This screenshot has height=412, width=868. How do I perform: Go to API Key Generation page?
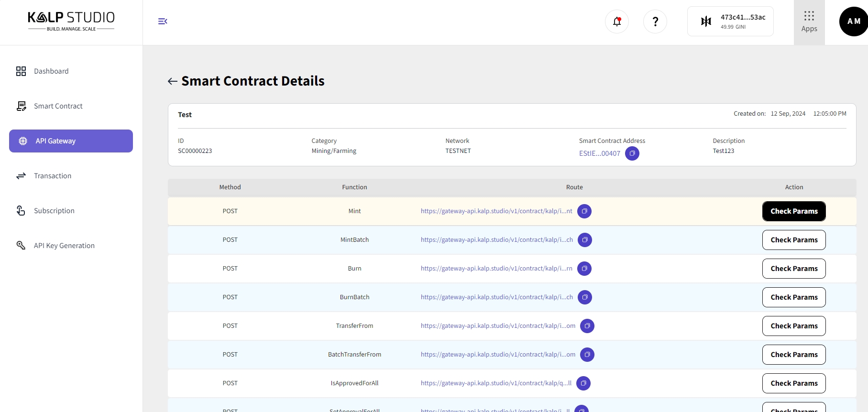click(x=64, y=246)
